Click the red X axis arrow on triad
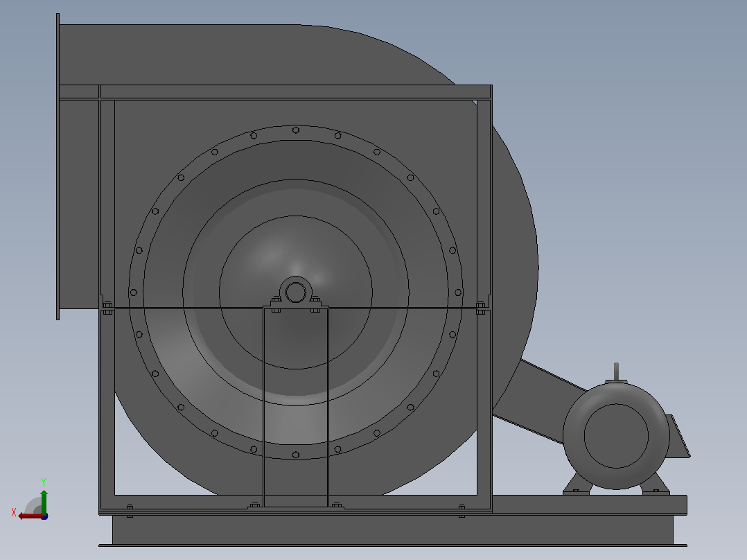Screen dimensions: 747x560 click(30, 516)
